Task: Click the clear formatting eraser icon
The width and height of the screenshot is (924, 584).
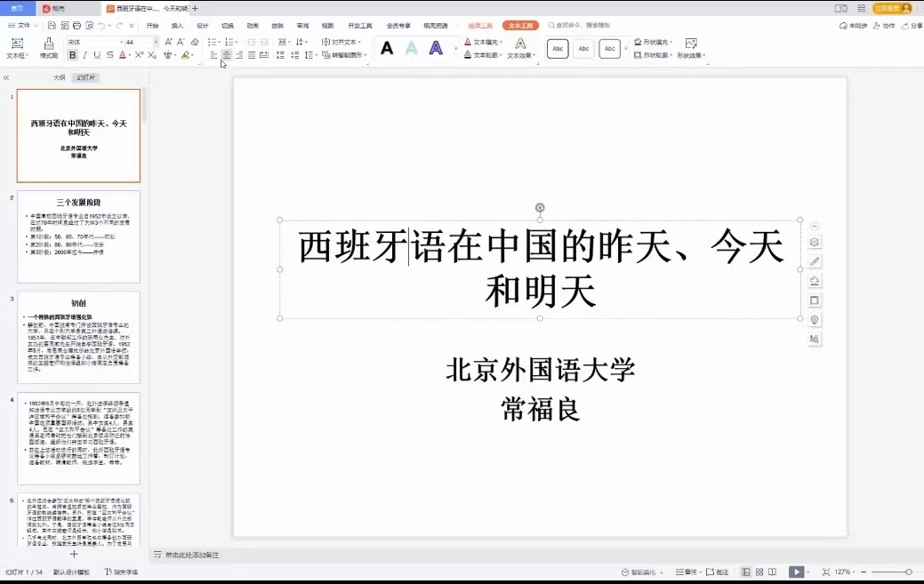Action: tap(195, 42)
